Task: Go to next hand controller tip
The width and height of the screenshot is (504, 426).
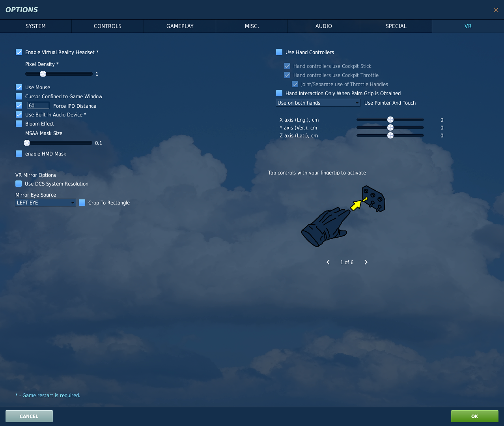Action: (x=366, y=262)
